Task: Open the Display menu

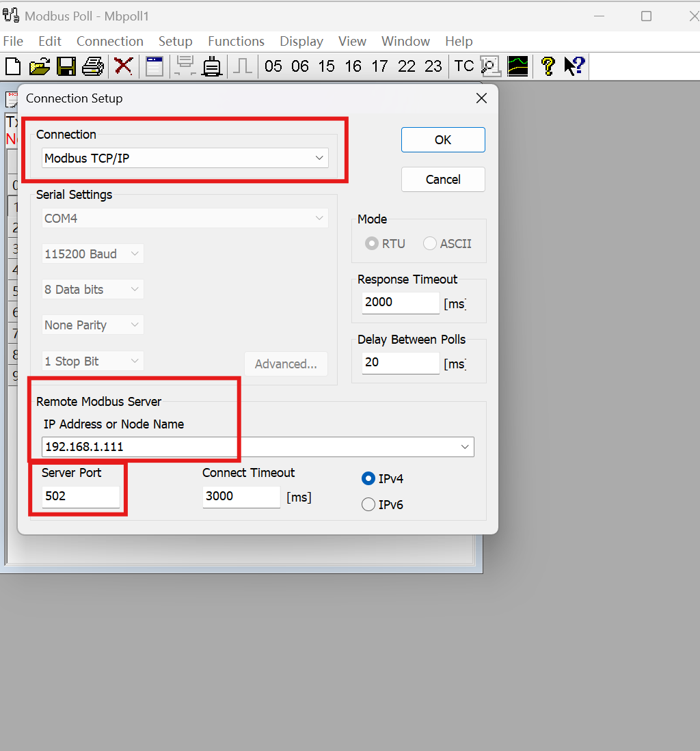Action: 301,41
